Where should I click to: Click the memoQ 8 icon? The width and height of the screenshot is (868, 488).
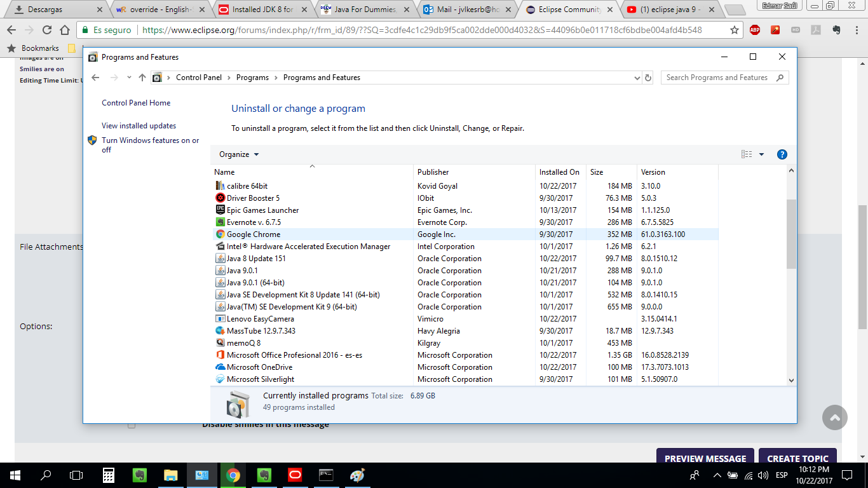[x=220, y=343]
